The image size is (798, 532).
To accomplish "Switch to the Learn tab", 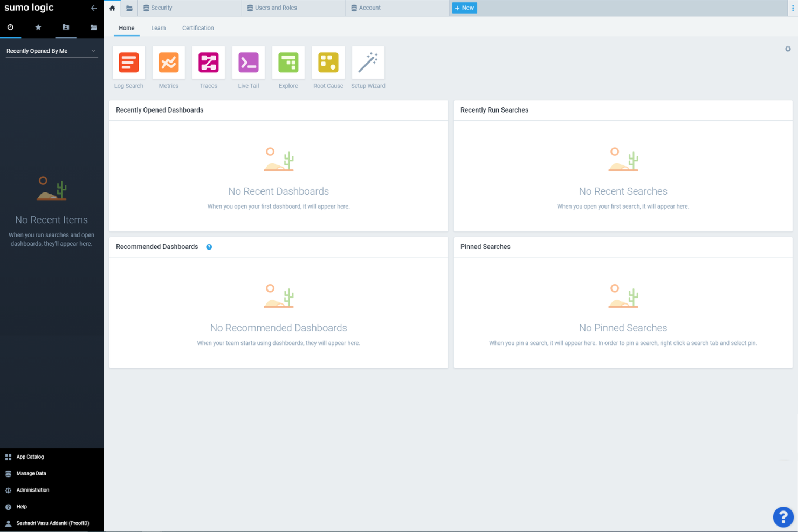I will (x=158, y=28).
